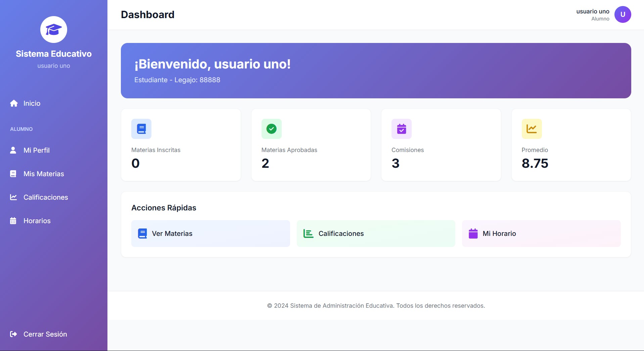Click the green checkmark Materias Aprobadas icon
The height and width of the screenshot is (351, 644).
tap(271, 129)
